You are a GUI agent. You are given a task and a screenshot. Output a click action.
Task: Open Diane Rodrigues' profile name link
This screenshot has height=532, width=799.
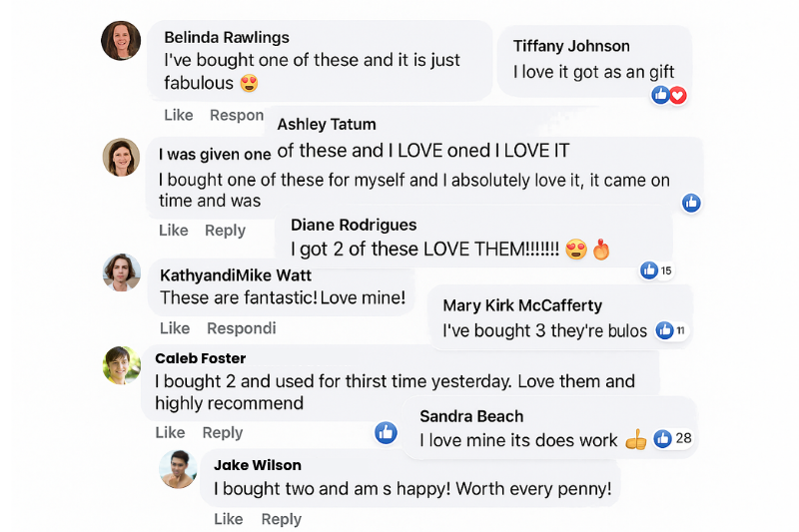point(354,225)
